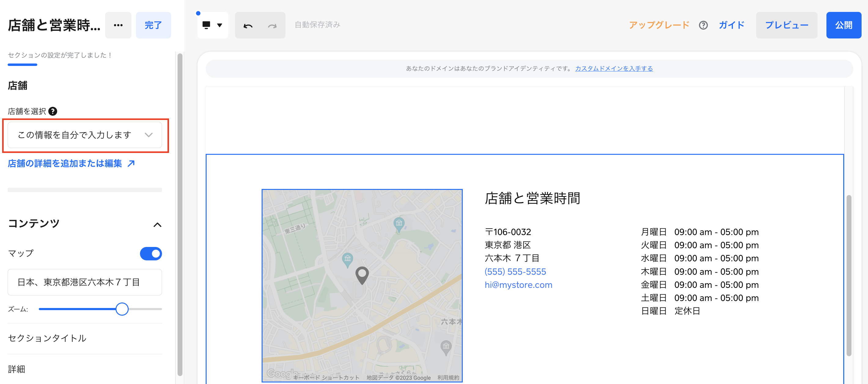This screenshot has height=384, width=868.
Task: Click the 公開 publish button
Action: click(x=844, y=25)
